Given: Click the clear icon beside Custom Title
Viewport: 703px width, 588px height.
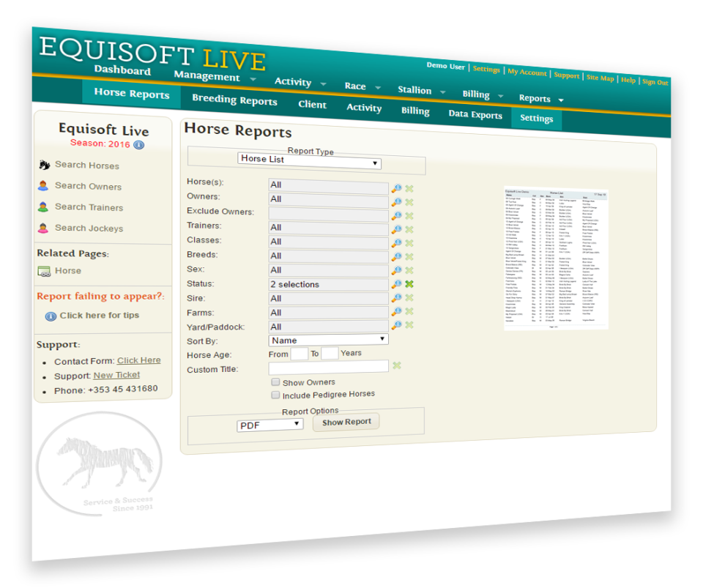Looking at the screenshot, I should click(397, 365).
